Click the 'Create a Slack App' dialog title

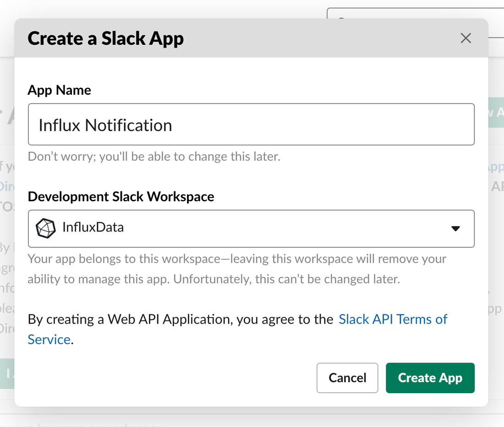[x=105, y=38]
